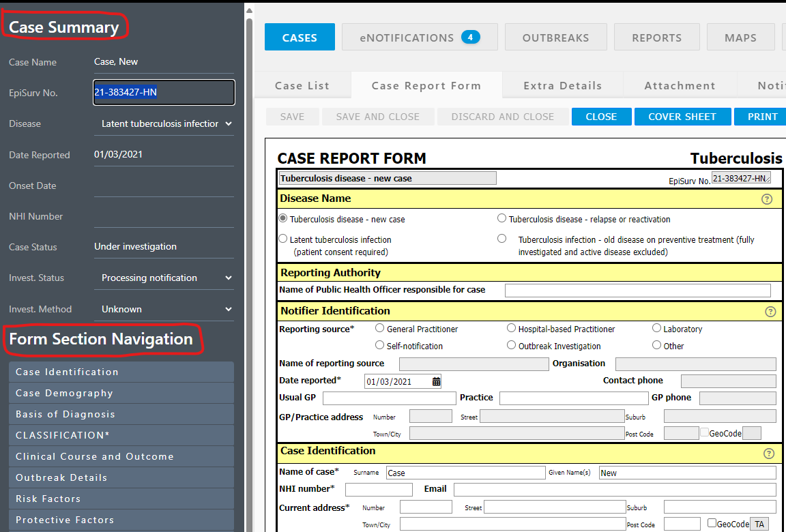The height and width of the screenshot is (532, 786).
Task: Open the Invest. Status dropdown
Action: 164,278
